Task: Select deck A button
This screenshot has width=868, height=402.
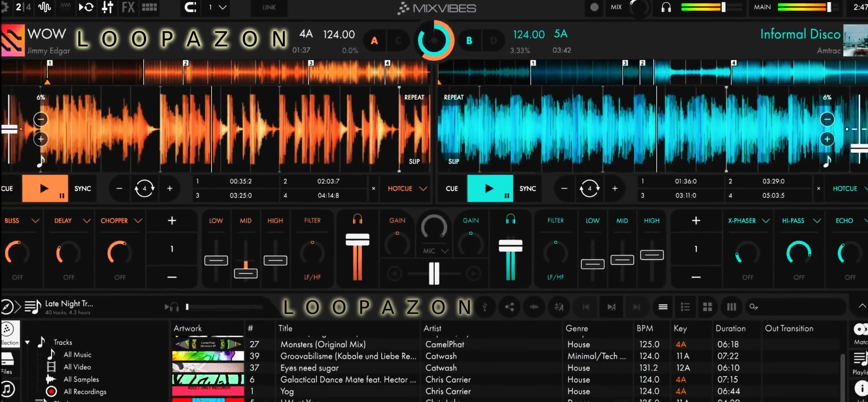Action: (374, 41)
